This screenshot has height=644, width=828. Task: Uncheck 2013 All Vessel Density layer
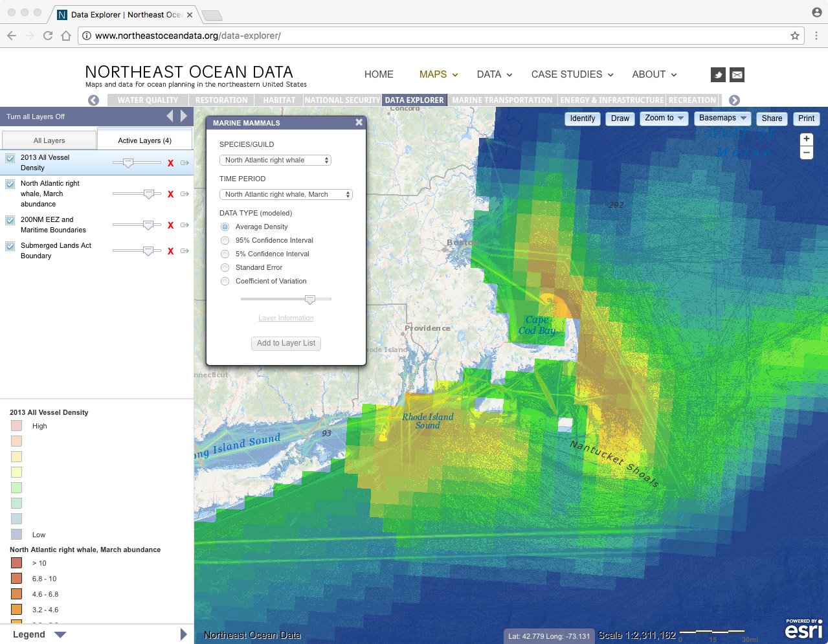coord(10,158)
